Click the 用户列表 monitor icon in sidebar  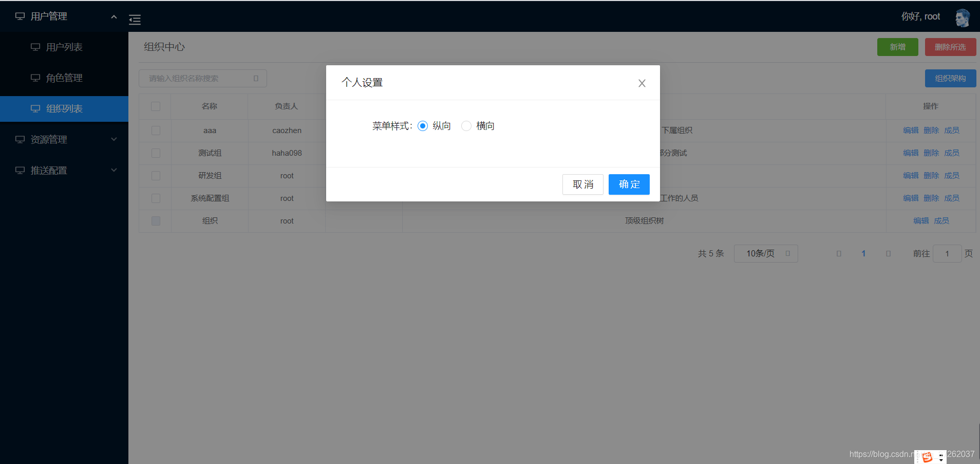coord(35,47)
